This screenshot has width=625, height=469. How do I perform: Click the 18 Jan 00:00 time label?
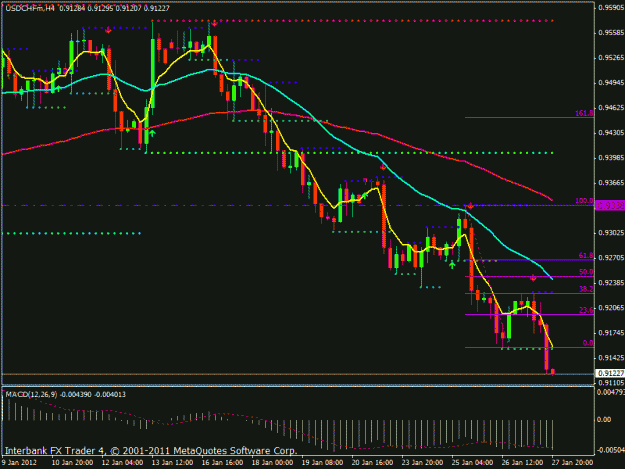coord(272,463)
